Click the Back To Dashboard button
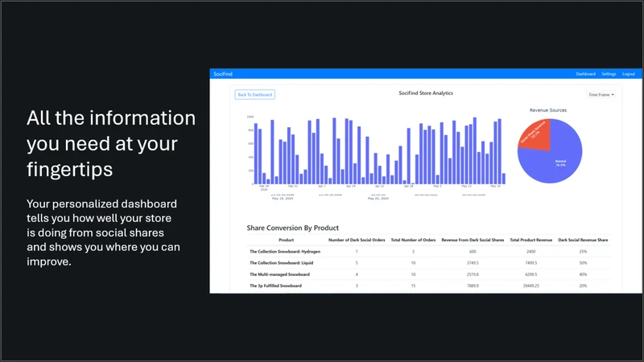644x362 pixels. (x=254, y=95)
